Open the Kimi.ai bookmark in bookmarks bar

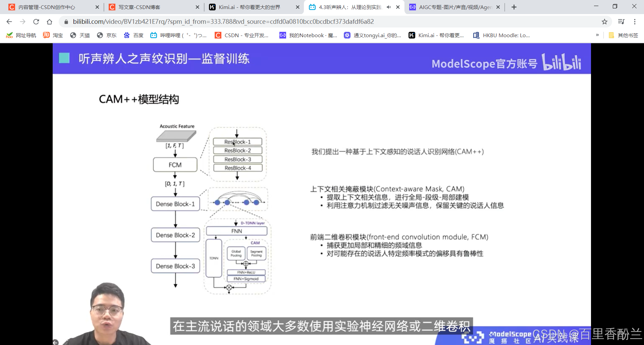(x=436, y=35)
